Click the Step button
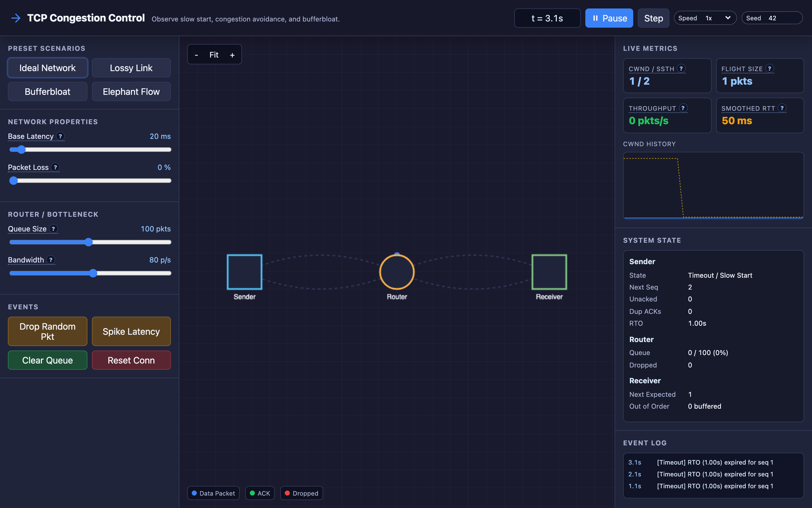The width and height of the screenshot is (812, 508). coord(653,18)
